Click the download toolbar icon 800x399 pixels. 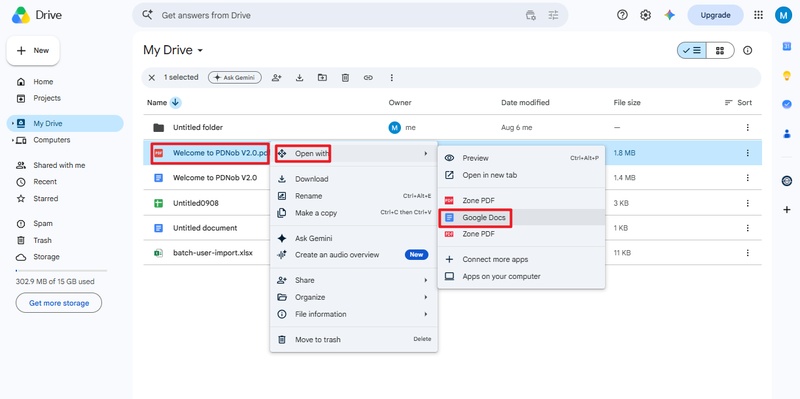pos(299,78)
